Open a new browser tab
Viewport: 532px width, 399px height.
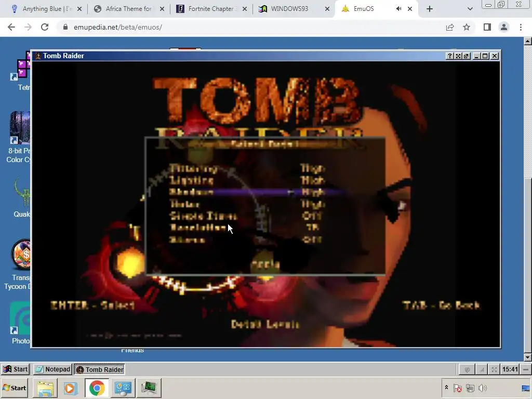[430, 9]
